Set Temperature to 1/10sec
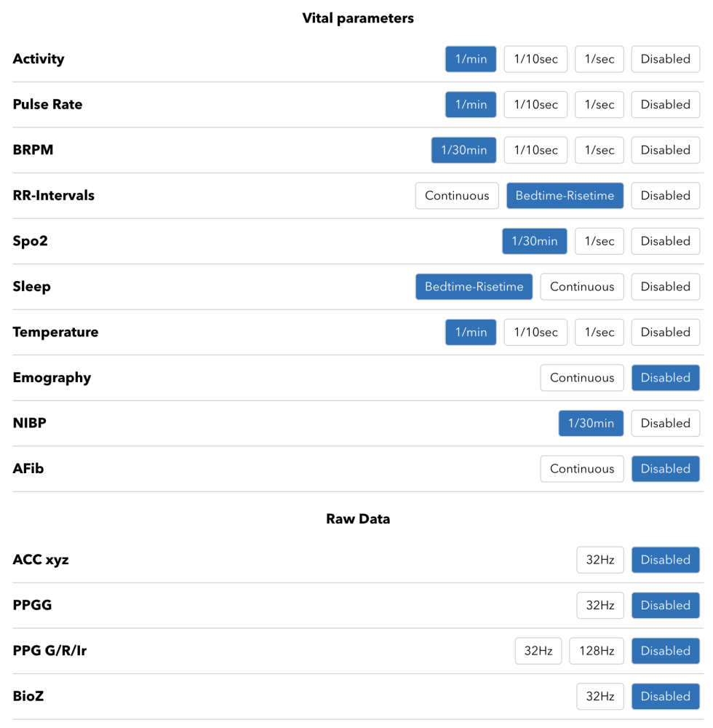 coord(535,332)
